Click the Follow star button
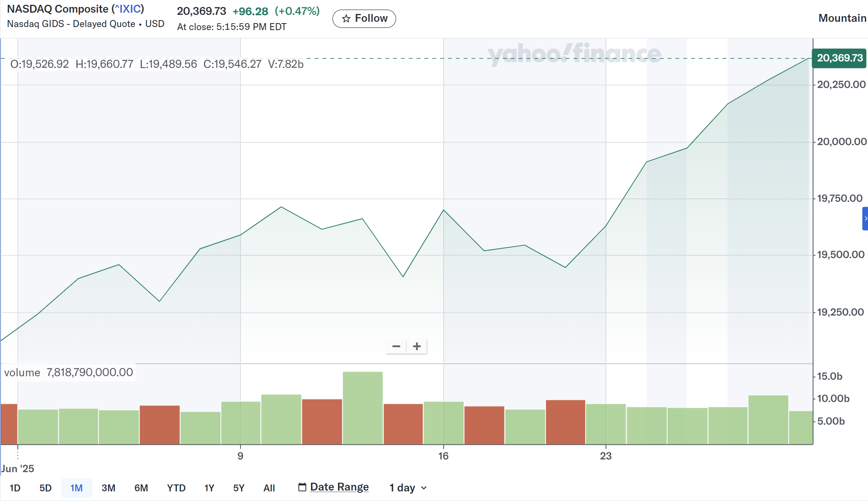The image size is (868, 501). (x=364, y=18)
